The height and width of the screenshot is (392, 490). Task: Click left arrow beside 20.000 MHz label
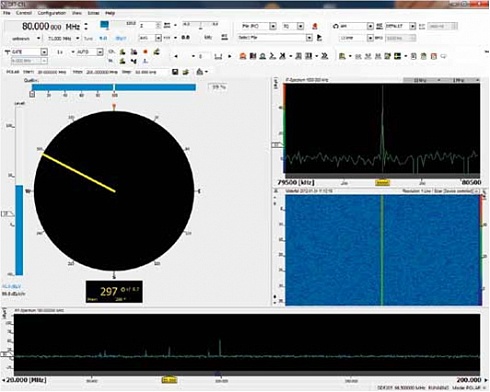pyautogui.click(x=4, y=380)
